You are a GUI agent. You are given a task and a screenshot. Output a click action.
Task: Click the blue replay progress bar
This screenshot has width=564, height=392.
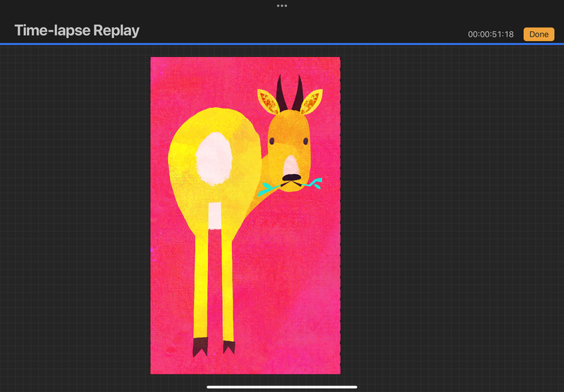click(x=282, y=44)
